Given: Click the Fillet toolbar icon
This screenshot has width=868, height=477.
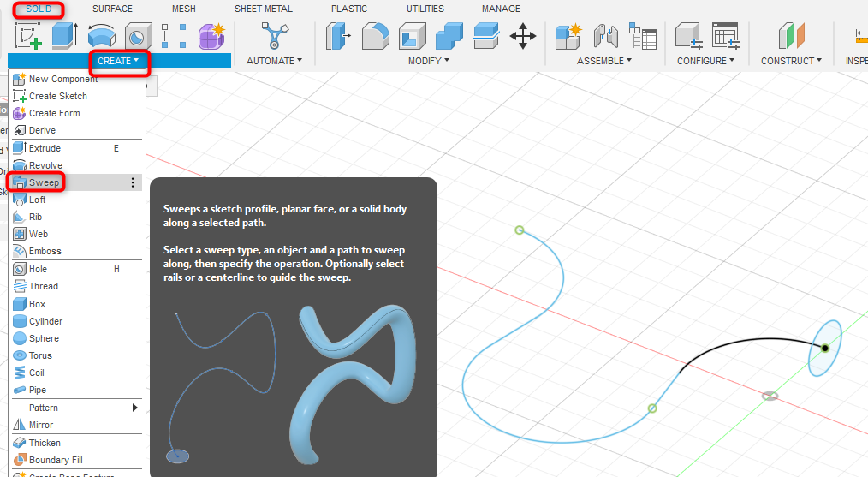Looking at the screenshot, I should click(375, 36).
